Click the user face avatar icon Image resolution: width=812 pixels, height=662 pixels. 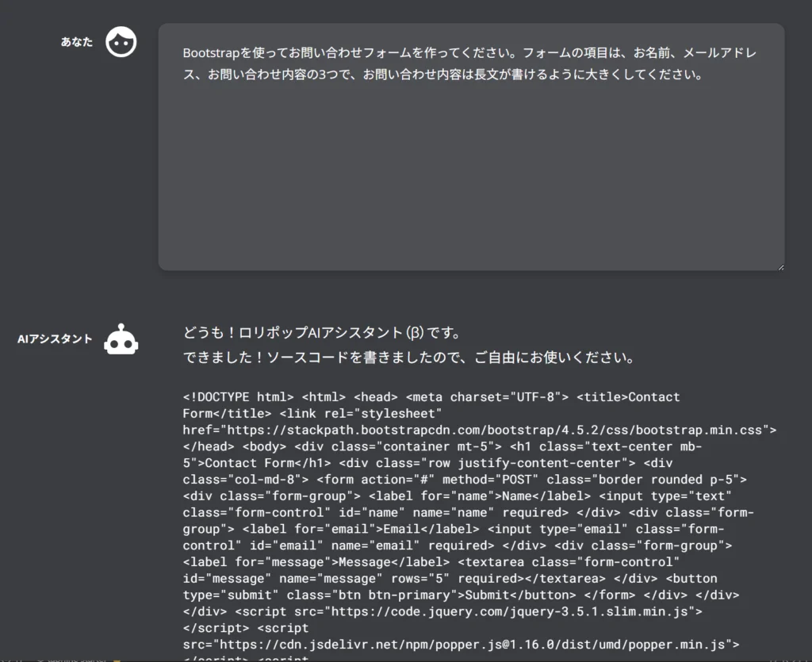tap(121, 42)
